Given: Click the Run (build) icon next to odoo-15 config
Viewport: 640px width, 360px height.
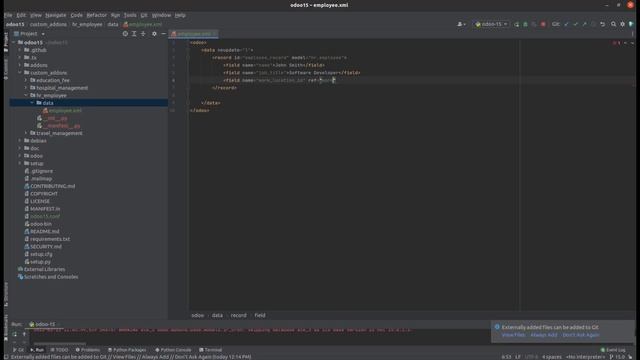Looking at the screenshot, I should [516, 24].
